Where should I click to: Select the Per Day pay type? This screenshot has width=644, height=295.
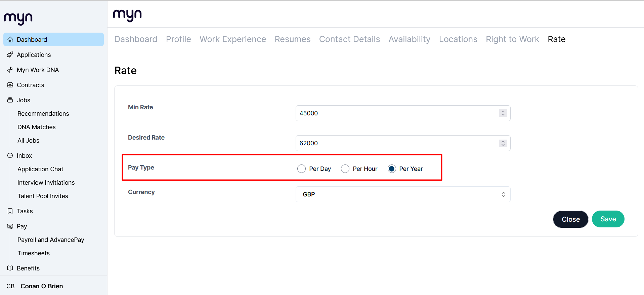pyautogui.click(x=301, y=169)
